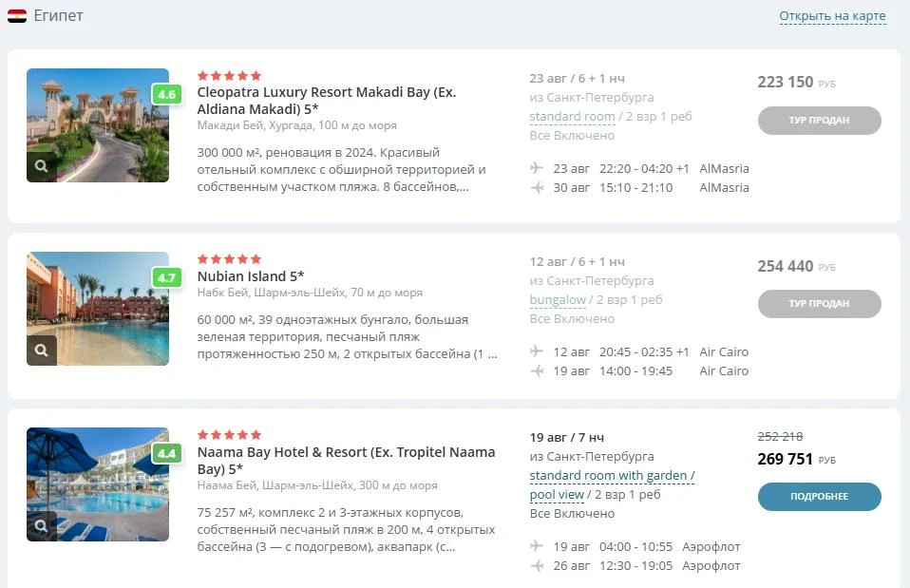Click the 4.7 rating badge on Nubian Island
The image size is (910, 588).
point(166,277)
